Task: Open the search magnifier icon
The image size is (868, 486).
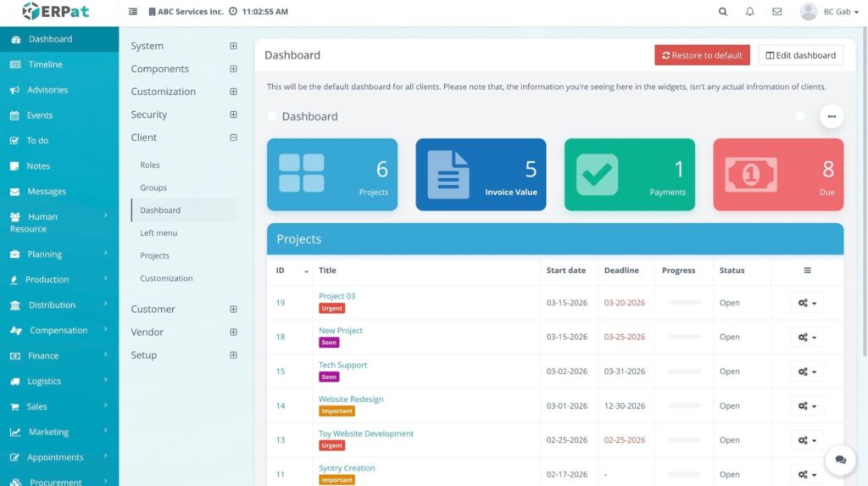Action: point(723,11)
